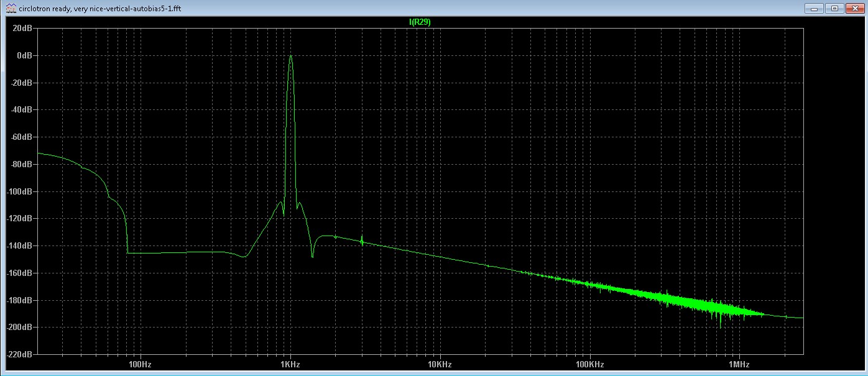Click the -60dB vertical axis label
Screen dimensions: 868x376
21,137
